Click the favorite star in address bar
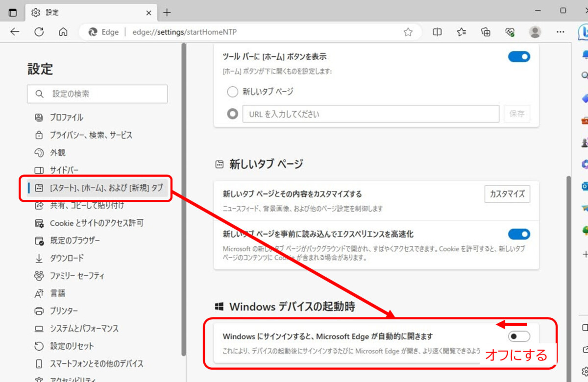The image size is (588, 382). 408,32
